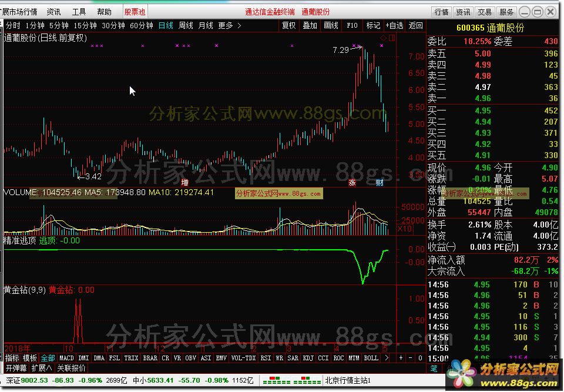Click the 增 marker on chart
Viewport: 564px width, 392px height.
[x=184, y=183]
